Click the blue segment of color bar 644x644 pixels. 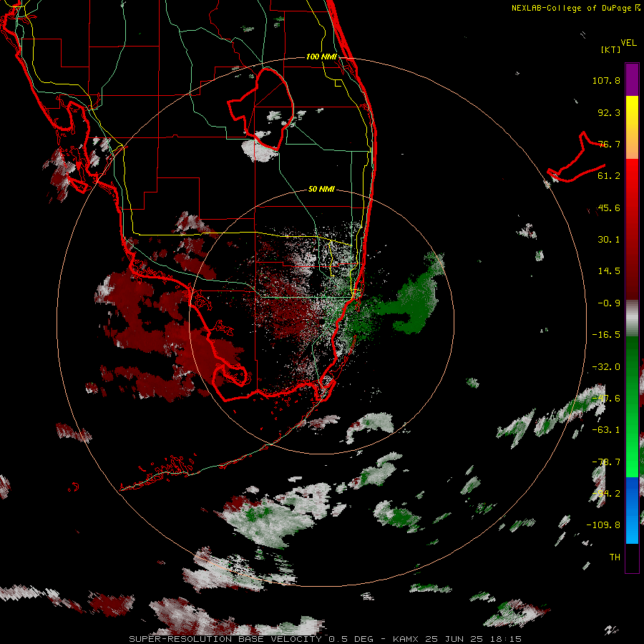coord(632,509)
